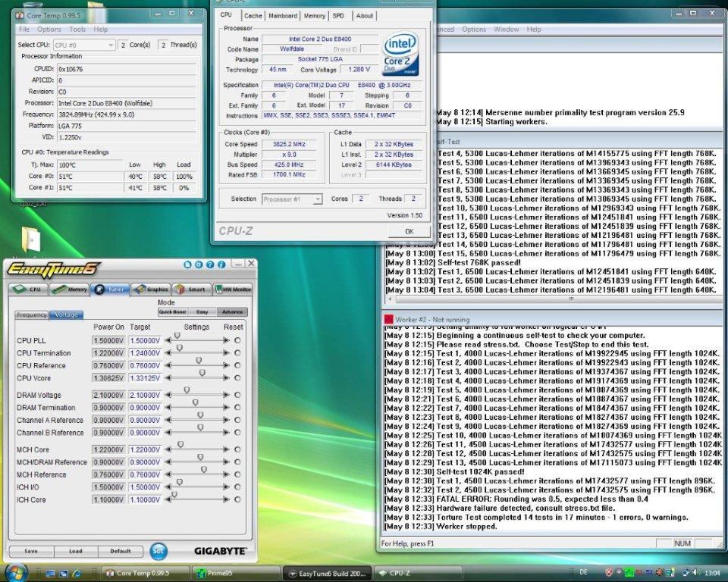Increase CPU Vcore voltage with right arrow
Viewport: 728px width, 582px height.
coord(227,378)
